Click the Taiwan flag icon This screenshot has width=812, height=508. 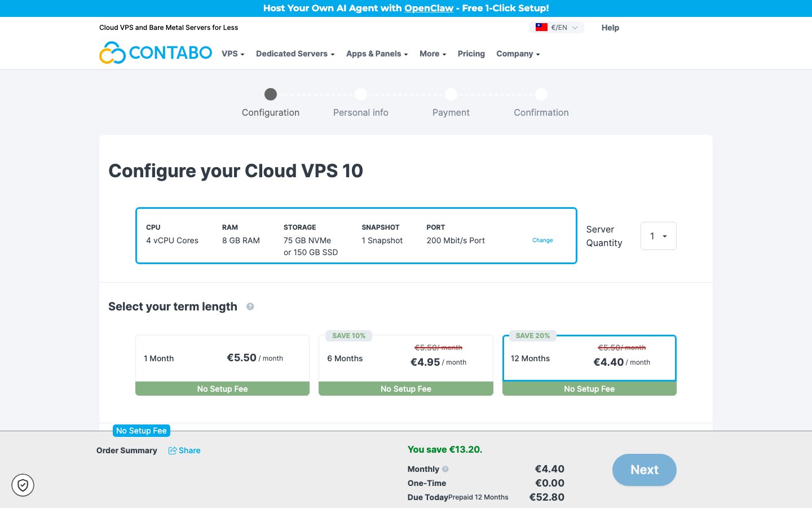coord(541,27)
